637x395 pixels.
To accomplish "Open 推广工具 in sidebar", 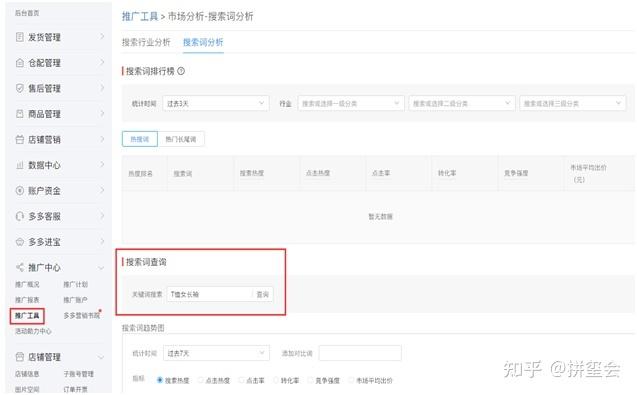I will coord(27,315).
